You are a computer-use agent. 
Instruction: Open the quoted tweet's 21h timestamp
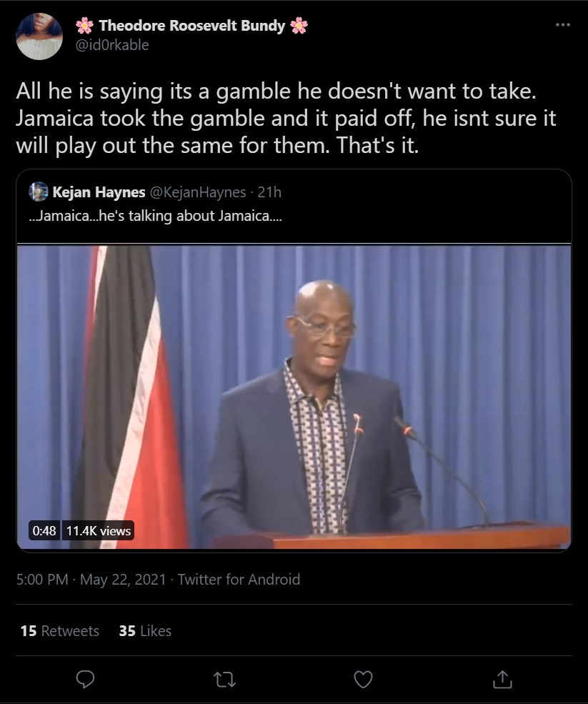[269, 192]
